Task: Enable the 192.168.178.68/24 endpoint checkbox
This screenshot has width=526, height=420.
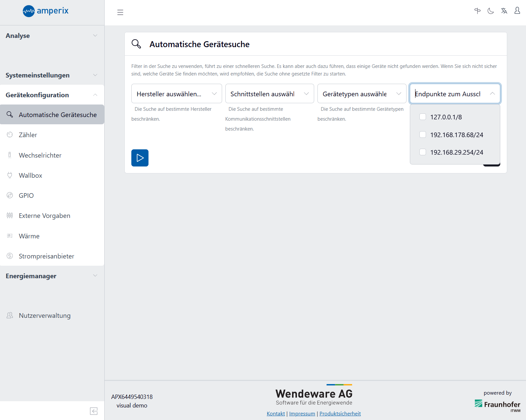Action: point(423,135)
